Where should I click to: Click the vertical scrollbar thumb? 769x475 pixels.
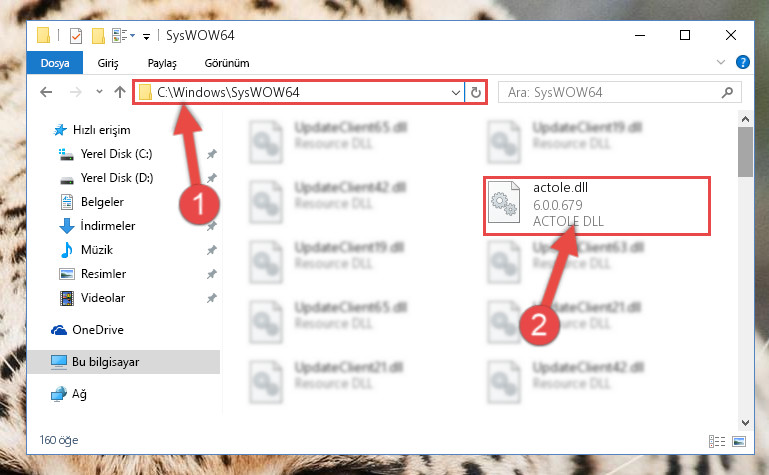click(x=745, y=152)
